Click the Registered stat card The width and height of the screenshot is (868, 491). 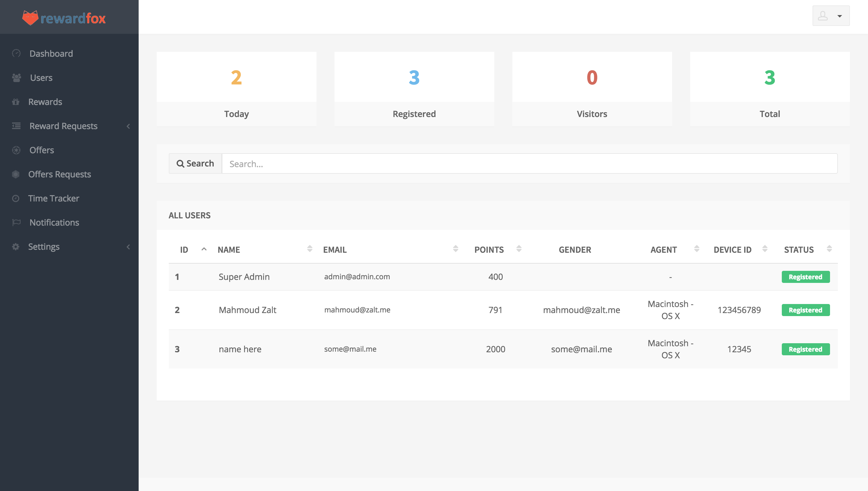click(x=414, y=89)
